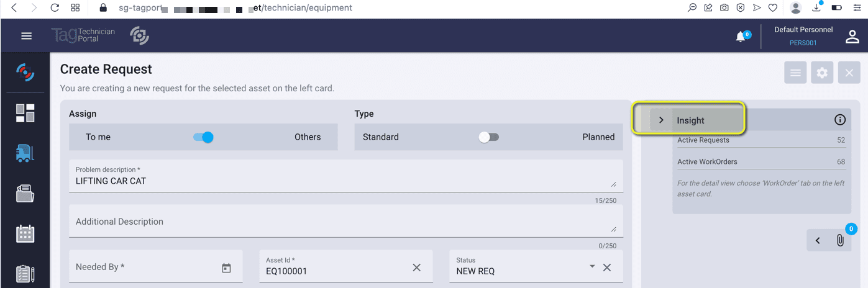This screenshot has width=868, height=288.
Task: Open the browser downloads icon
Action: click(816, 8)
